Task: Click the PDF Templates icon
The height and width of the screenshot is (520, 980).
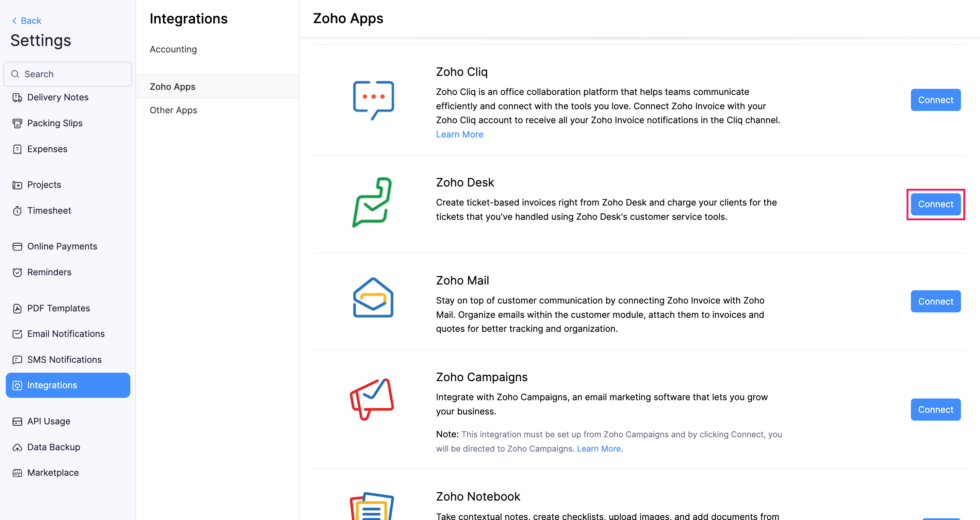Action: (x=17, y=309)
